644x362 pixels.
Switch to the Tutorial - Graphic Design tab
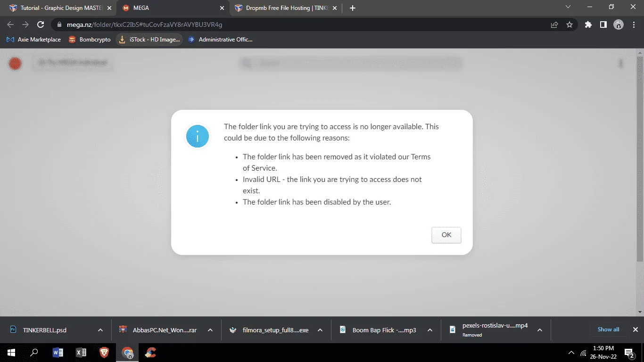click(x=60, y=8)
